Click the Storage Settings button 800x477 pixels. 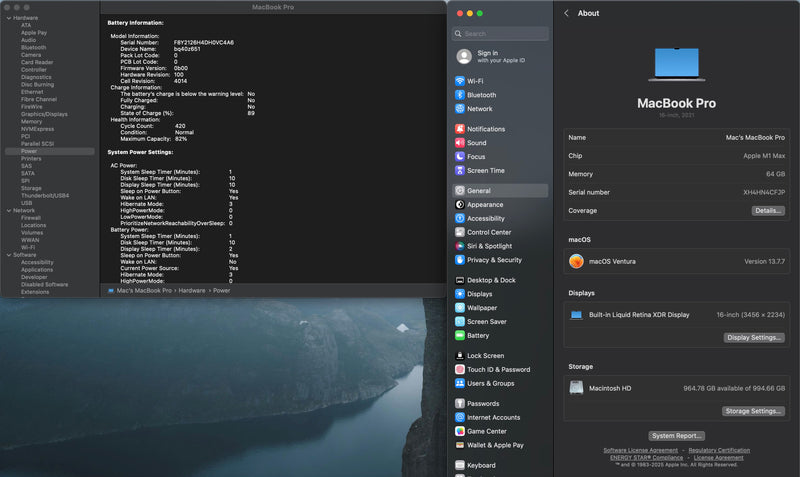[753, 411]
